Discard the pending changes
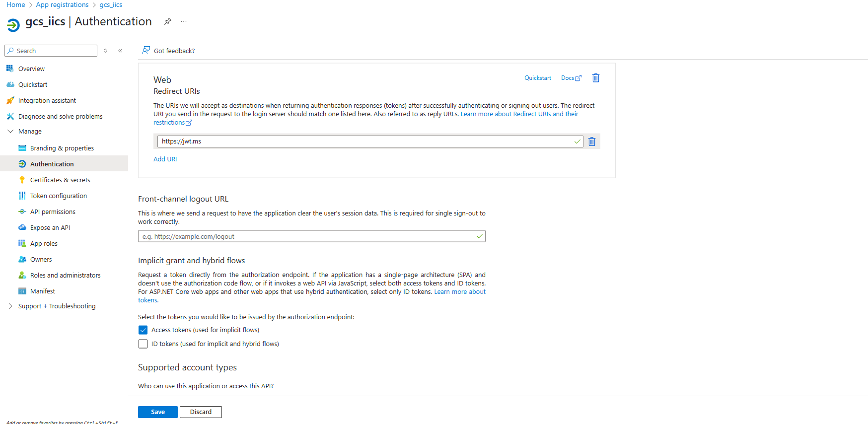Screen dimensions: 868x424 pos(201,412)
